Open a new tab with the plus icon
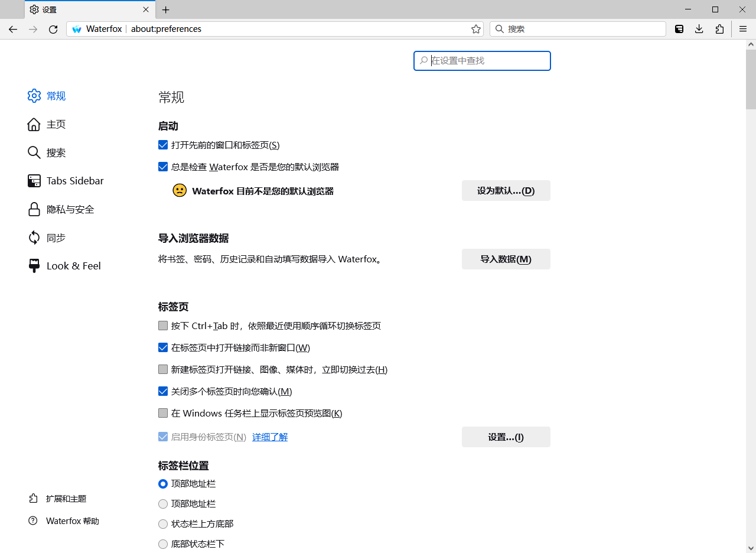 point(166,9)
